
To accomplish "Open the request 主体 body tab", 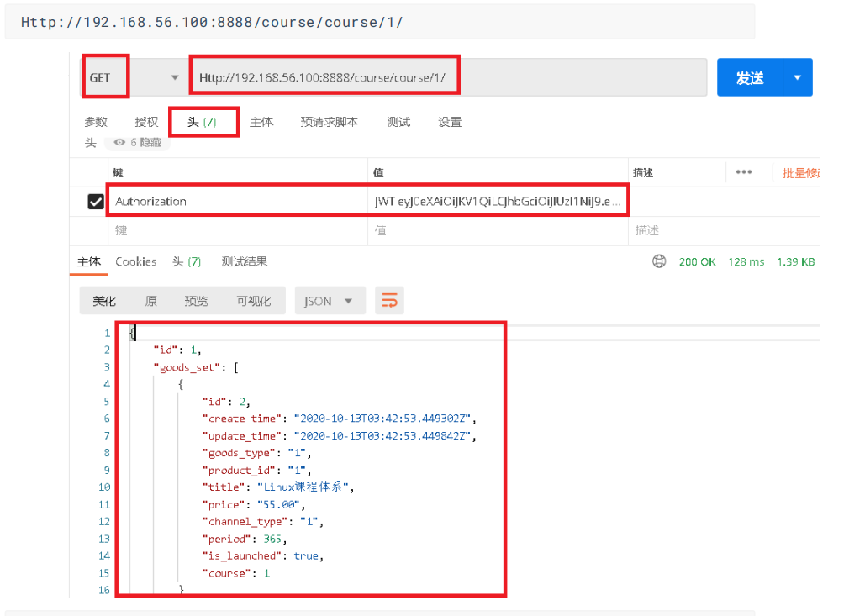I will tap(261, 122).
